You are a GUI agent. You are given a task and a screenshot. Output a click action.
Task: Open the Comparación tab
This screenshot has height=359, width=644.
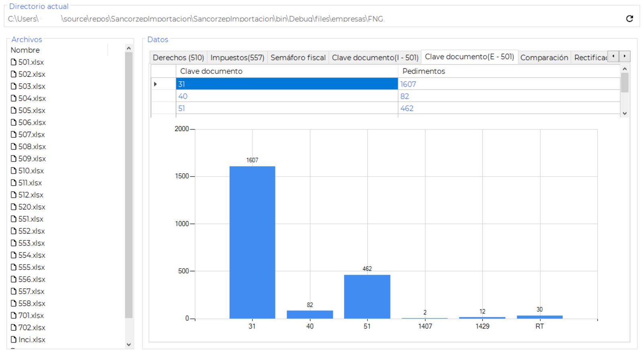point(544,57)
